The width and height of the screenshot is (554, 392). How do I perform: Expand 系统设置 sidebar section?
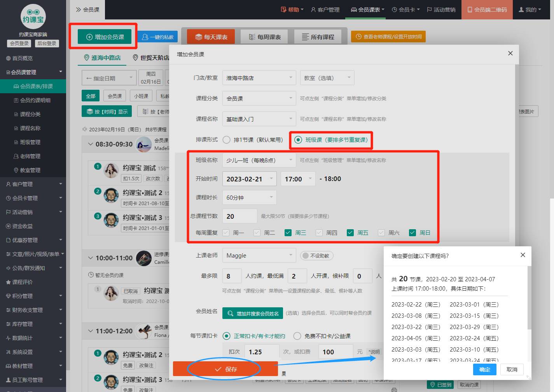click(x=33, y=352)
